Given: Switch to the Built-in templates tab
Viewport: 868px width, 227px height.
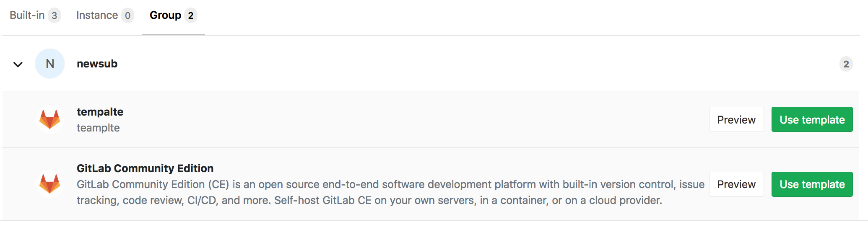Looking at the screenshot, I should coord(28,15).
